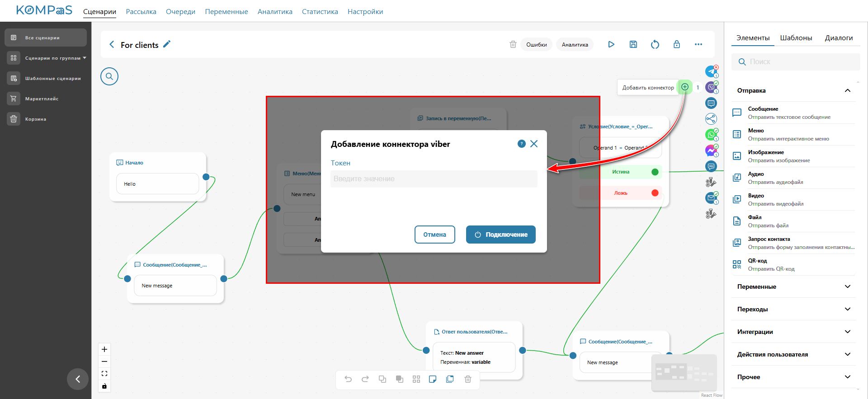Click the canvas search magnifier button

click(x=109, y=76)
